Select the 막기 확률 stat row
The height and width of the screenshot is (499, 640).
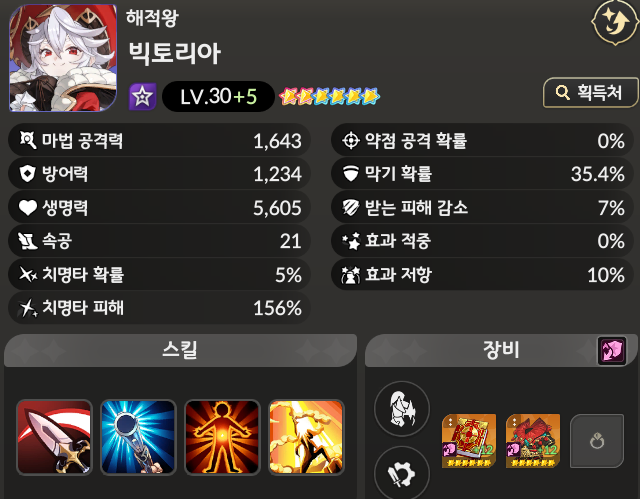pyautogui.click(x=482, y=174)
